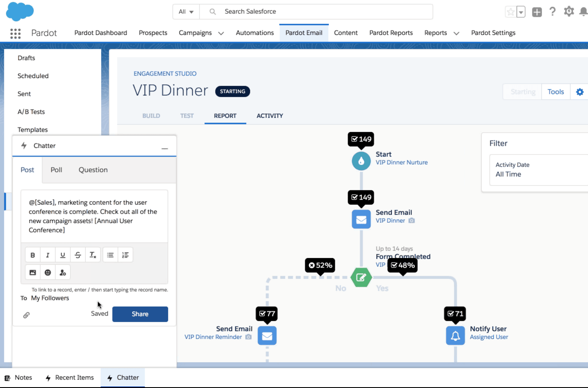The height and width of the screenshot is (388, 588).
Task: Click the Salesforce cloud logo
Action: (x=20, y=11)
